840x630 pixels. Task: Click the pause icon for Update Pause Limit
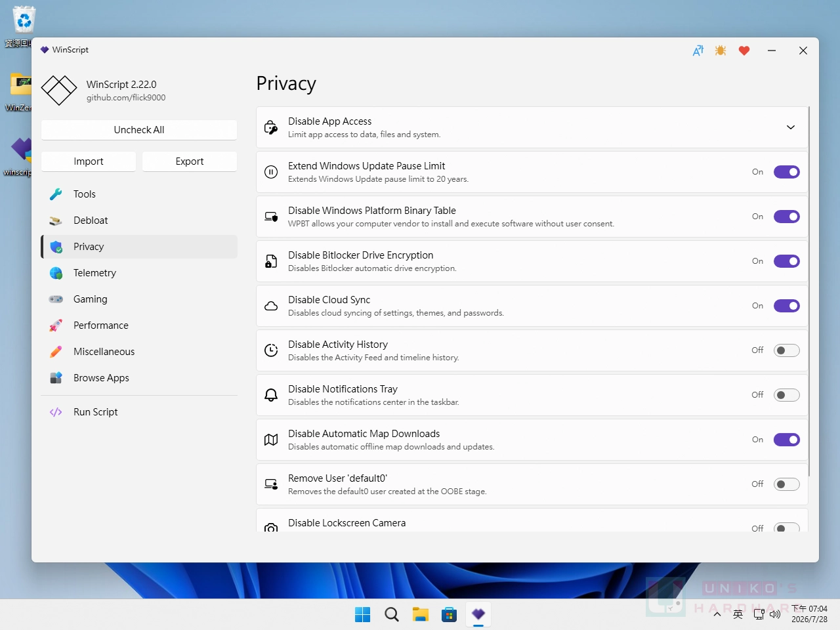[x=271, y=172]
